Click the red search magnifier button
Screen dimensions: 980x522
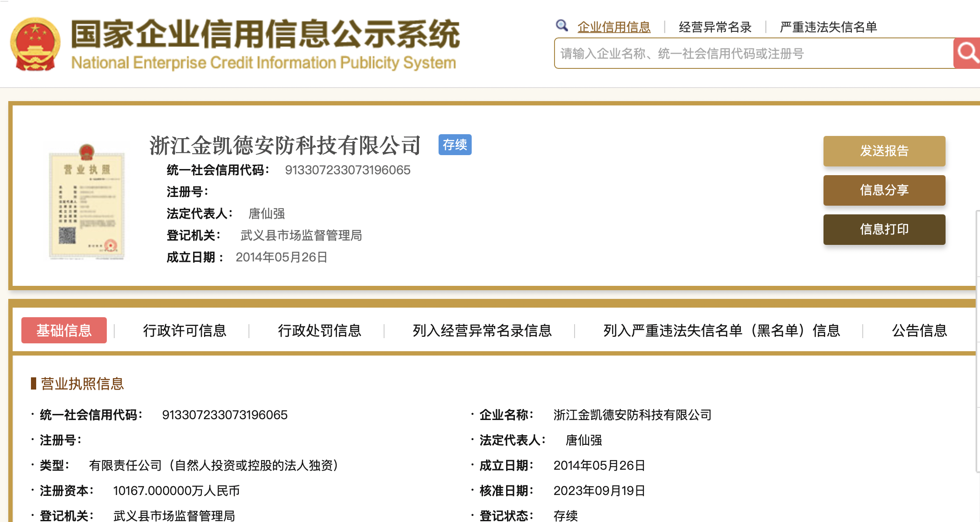click(x=967, y=53)
